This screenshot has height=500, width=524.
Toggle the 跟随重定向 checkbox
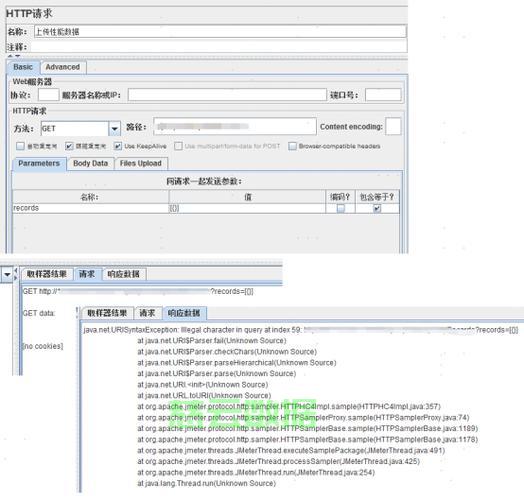point(69,146)
